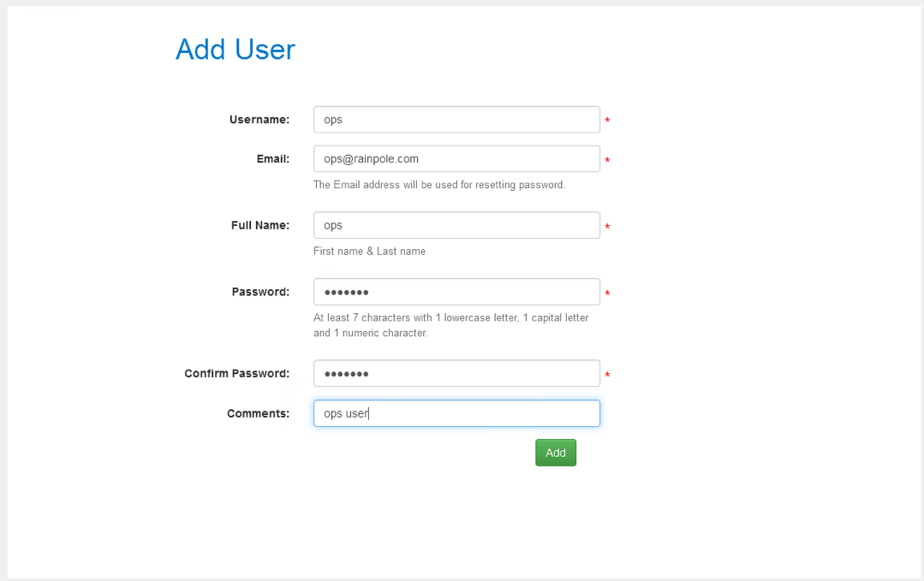Focus the Comments input field

coord(456,413)
